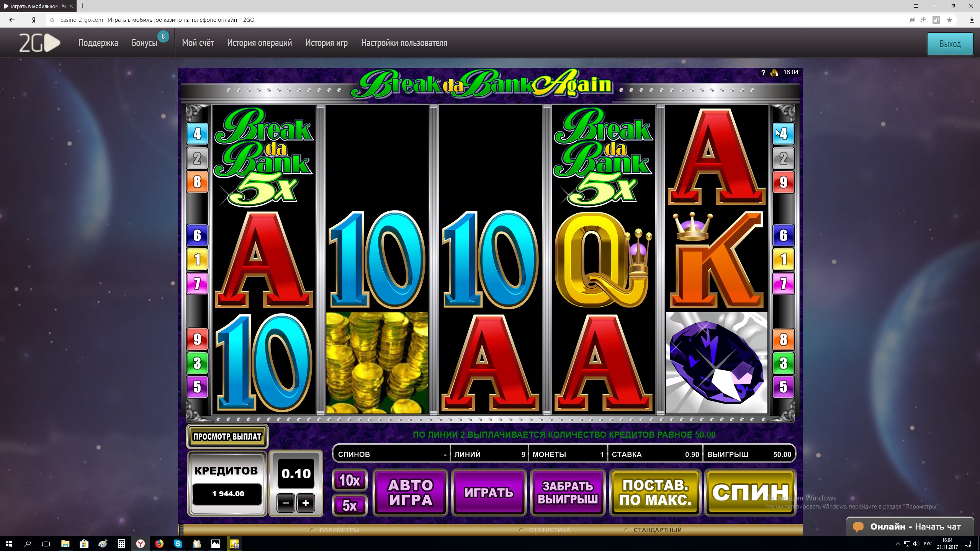The width and height of the screenshot is (980, 551).
Task: Select payline 4 indicator on the left side
Action: point(197,134)
